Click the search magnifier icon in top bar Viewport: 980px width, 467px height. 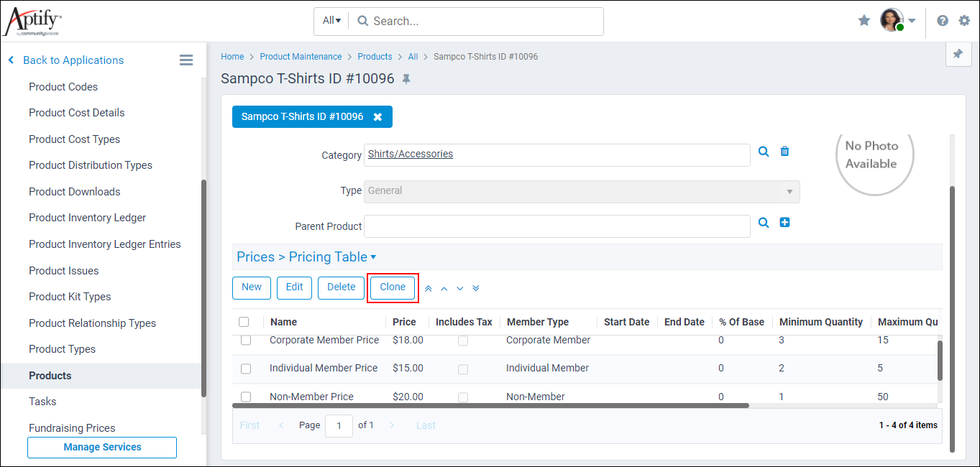[x=363, y=21]
